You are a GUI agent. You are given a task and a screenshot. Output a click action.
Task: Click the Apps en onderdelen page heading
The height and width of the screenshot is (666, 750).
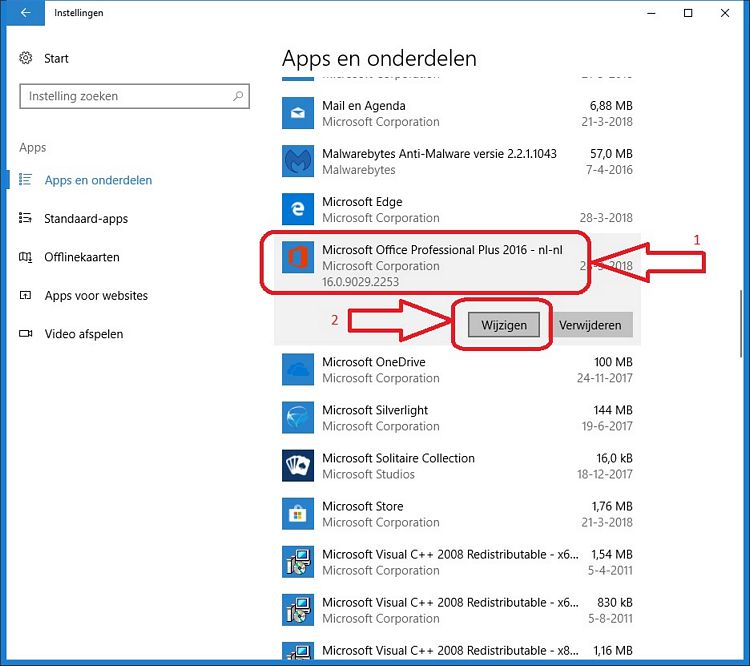(379, 59)
